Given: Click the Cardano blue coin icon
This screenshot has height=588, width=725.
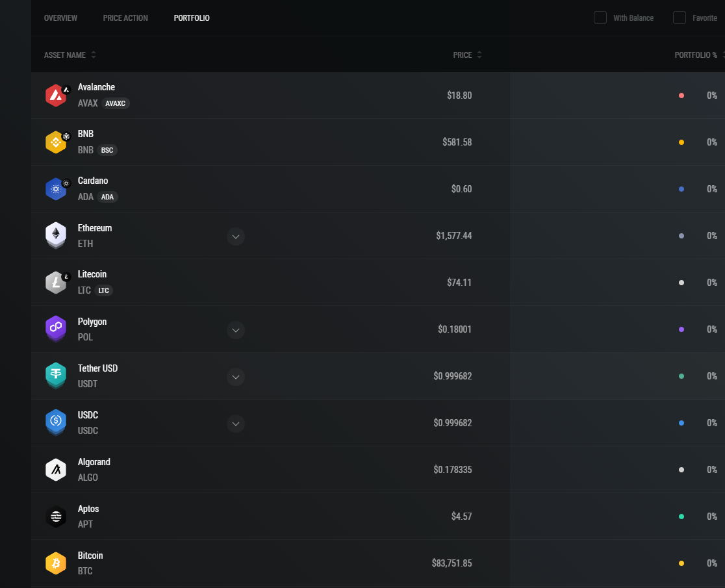Looking at the screenshot, I should [56, 189].
